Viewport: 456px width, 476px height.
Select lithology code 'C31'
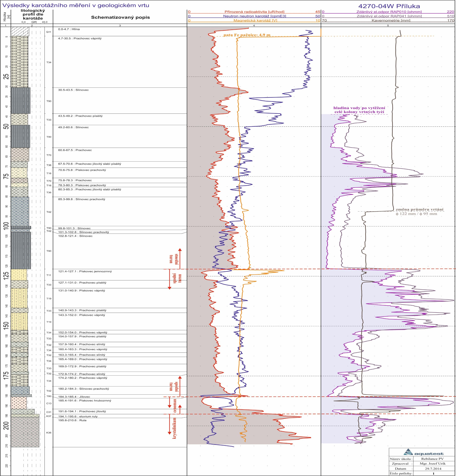pyautogui.click(x=49, y=412)
